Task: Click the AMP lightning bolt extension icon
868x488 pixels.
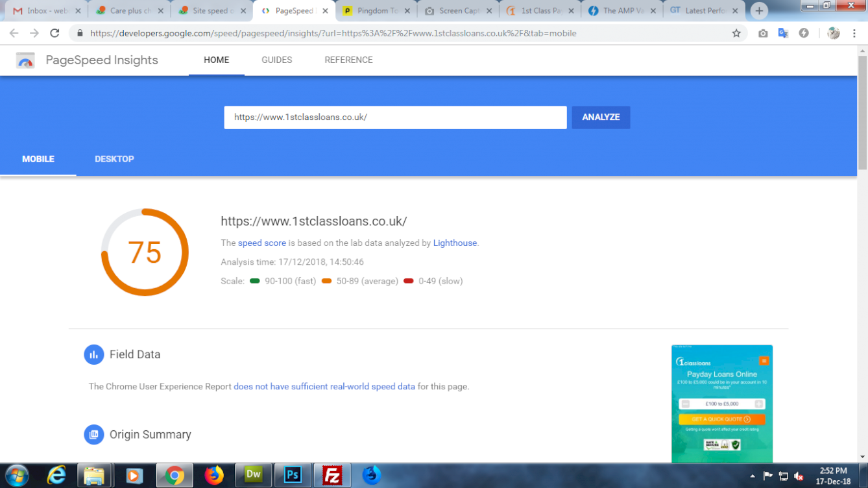Action: (804, 33)
